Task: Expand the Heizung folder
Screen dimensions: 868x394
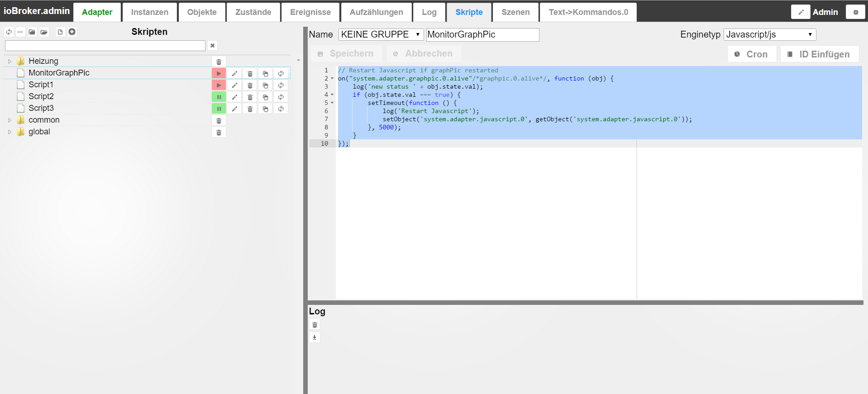Action: pyautogui.click(x=10, y=61)
